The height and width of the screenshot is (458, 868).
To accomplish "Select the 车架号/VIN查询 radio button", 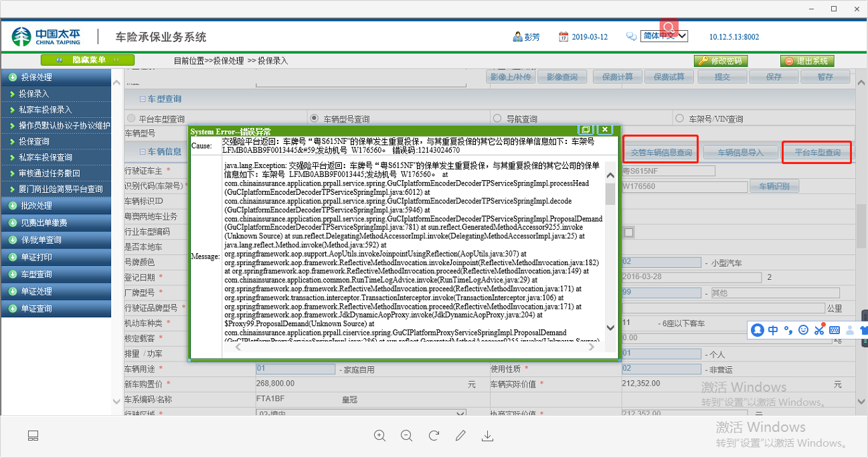I will [x=680, y=119].
